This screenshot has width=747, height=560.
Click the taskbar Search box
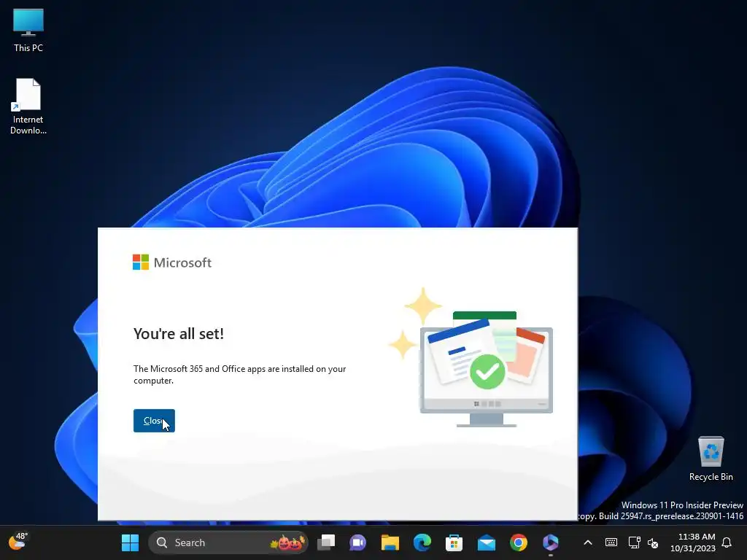tap(228, 542)
